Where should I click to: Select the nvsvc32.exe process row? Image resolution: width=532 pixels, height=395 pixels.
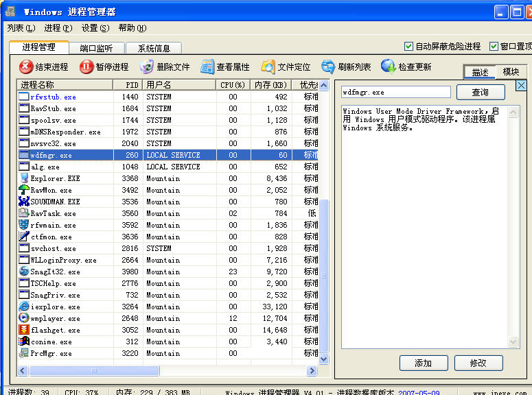point(167,143)
